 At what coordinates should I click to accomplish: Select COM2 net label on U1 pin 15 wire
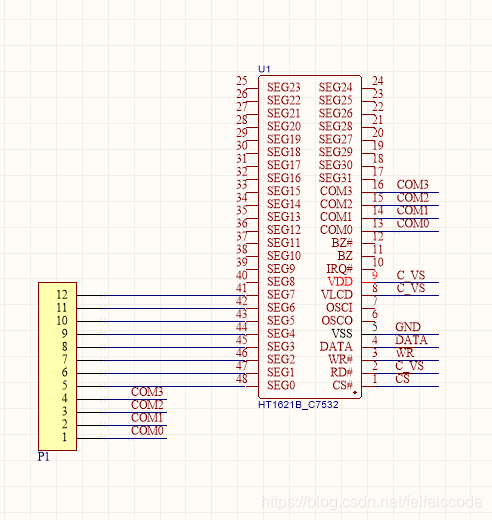click(x=413, y=198)
